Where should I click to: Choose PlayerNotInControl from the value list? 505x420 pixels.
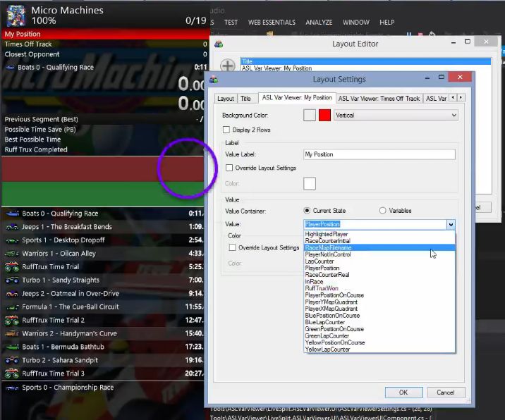tap(379, 254)
